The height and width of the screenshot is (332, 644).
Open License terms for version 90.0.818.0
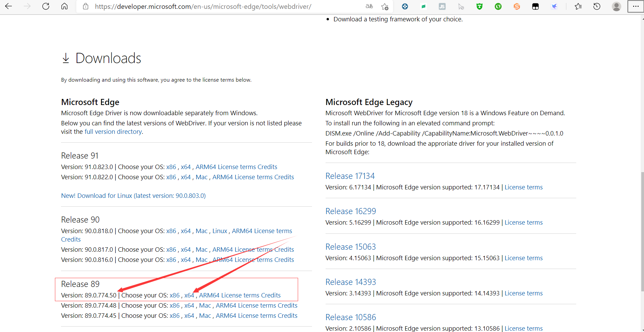[273, 231]
